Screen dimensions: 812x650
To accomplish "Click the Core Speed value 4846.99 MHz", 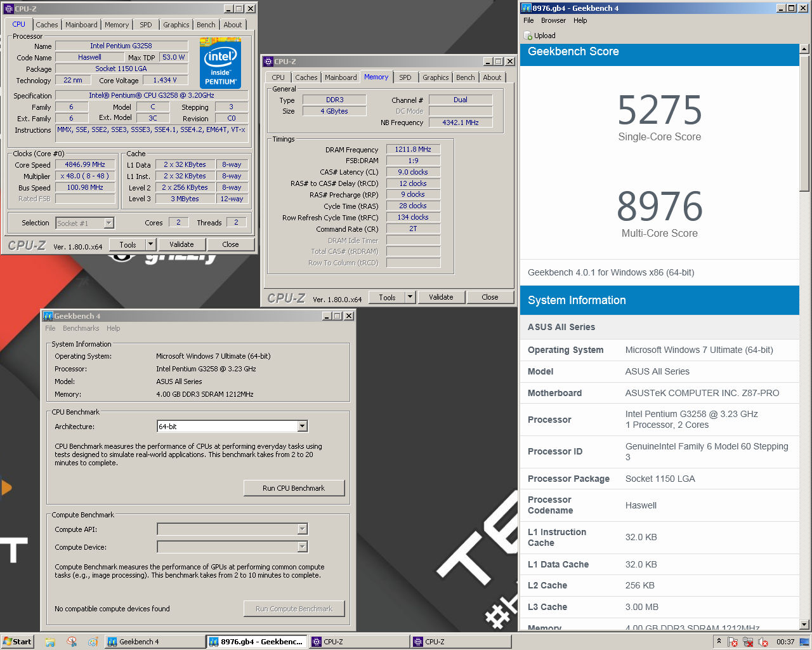I will (x=85, y=164).
